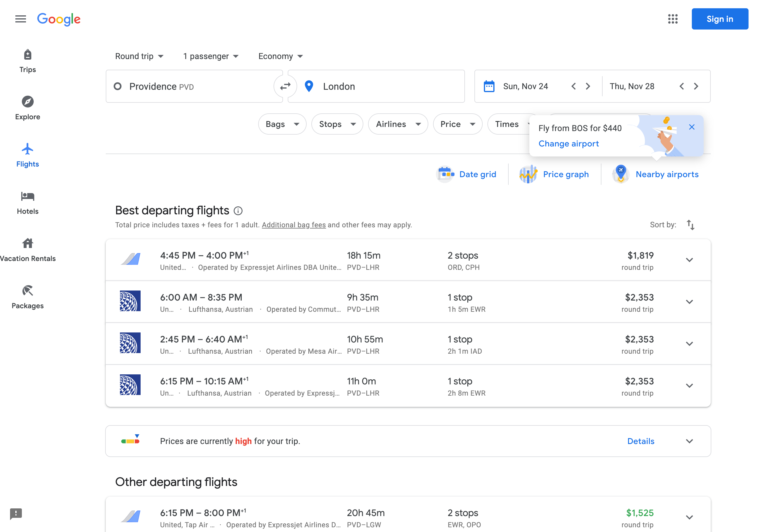The width and height of the screenshot is (758, 532).
Task: Click the Change airport link
Action: pyautogui.click(x=568, y=143)
